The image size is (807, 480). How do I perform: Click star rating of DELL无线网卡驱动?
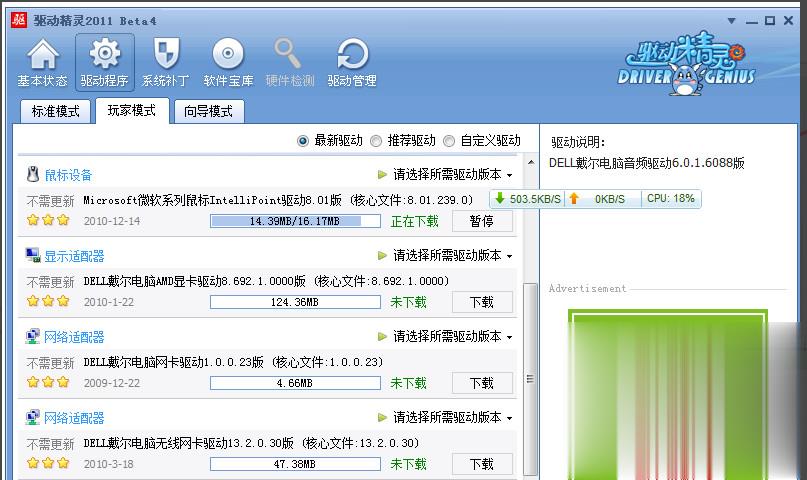click(48, 463)
